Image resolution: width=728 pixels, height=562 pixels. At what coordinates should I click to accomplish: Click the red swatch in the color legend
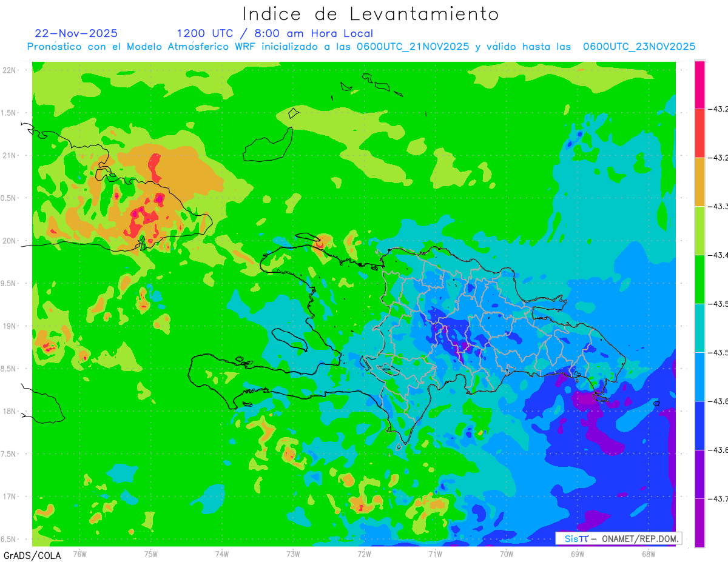coord(699,133)
